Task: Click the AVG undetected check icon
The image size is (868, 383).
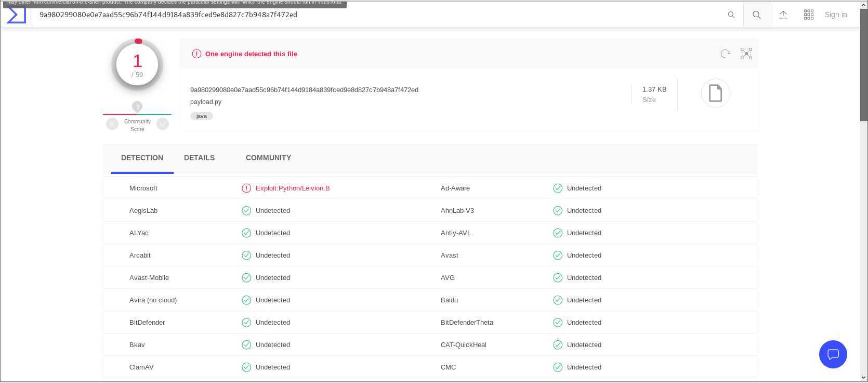Action: (558, 278)
